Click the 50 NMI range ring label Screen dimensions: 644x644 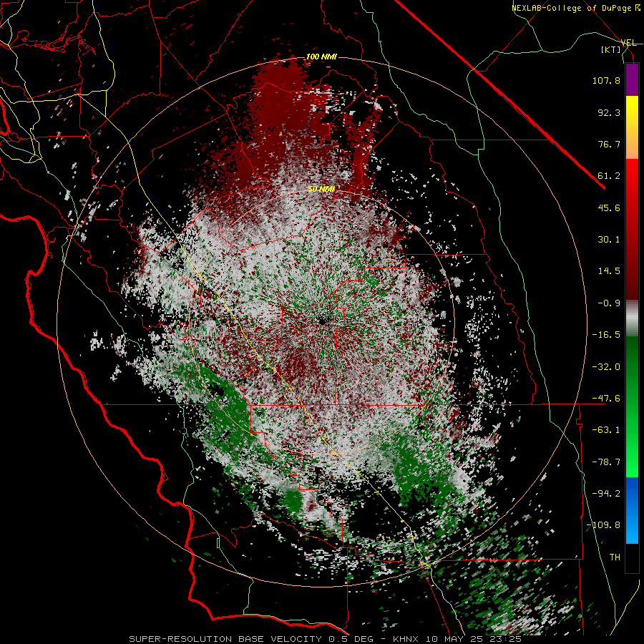321,189
